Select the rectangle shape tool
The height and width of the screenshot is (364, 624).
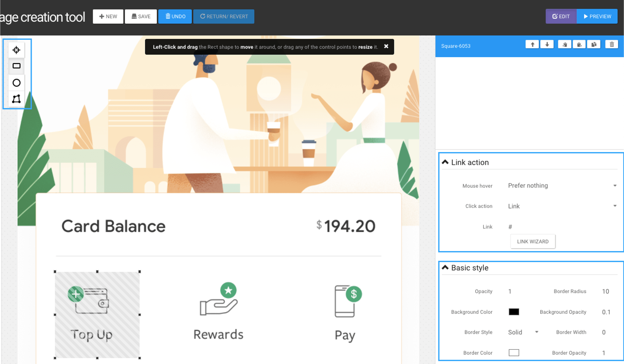point(16,66)
